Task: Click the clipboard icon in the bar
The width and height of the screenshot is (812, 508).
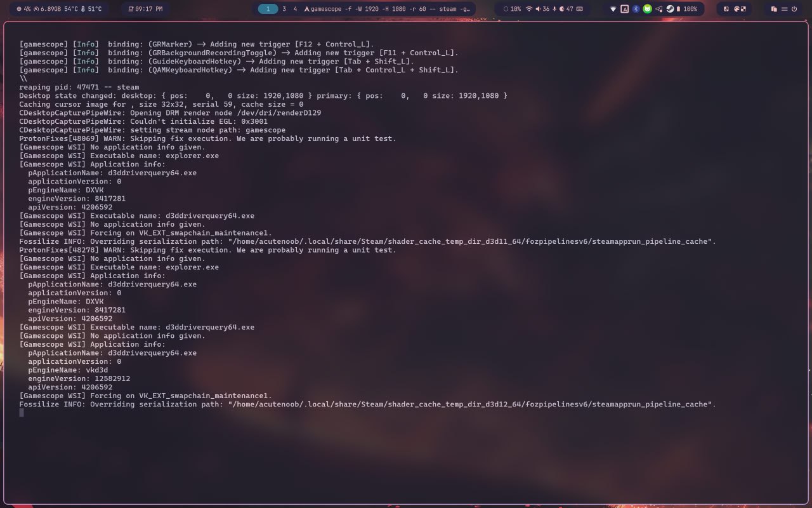Action: (x=774, y=9)
